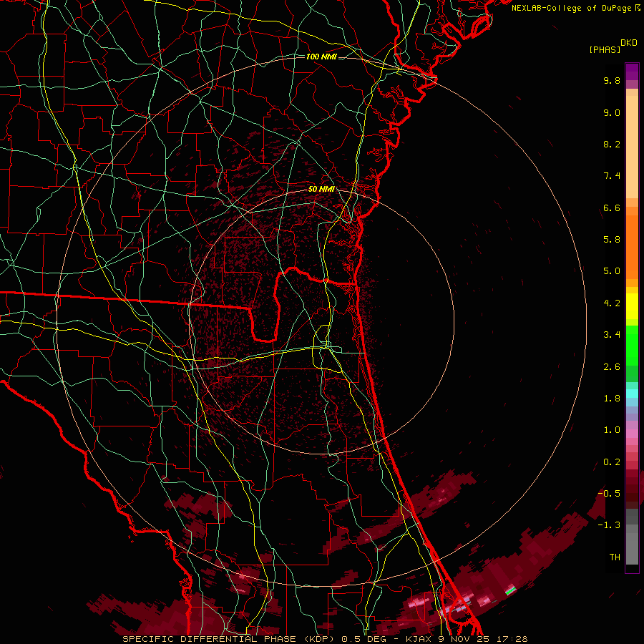Click the 4.2 value on the color scale
The height and width of the screenshot is (644, 644).
tap(612, 303)
